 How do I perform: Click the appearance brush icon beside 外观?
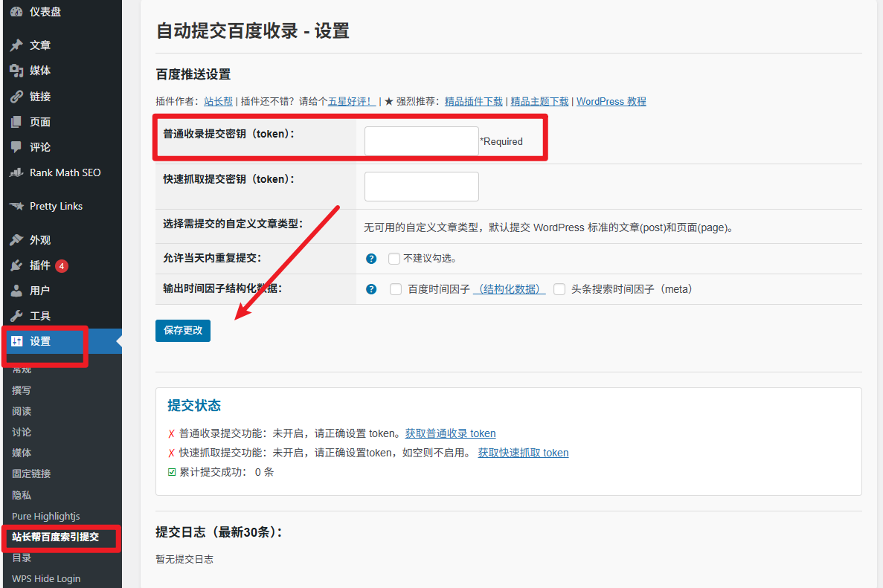[x=16, y=239]
